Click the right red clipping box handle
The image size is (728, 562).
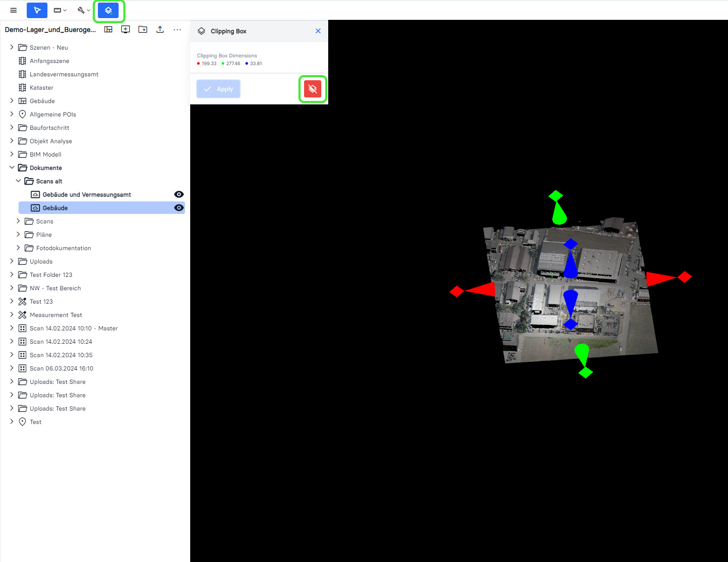click(684, 277)
